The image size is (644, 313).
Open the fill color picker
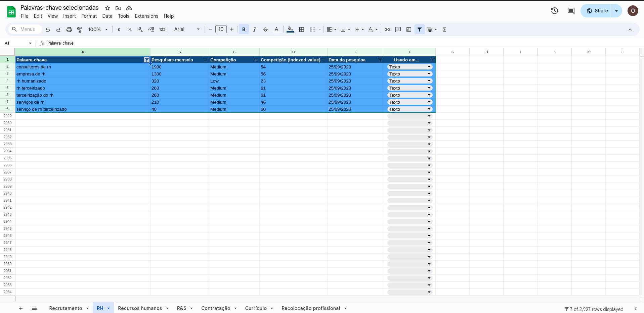pyautogui.click(x=290, y=30)
